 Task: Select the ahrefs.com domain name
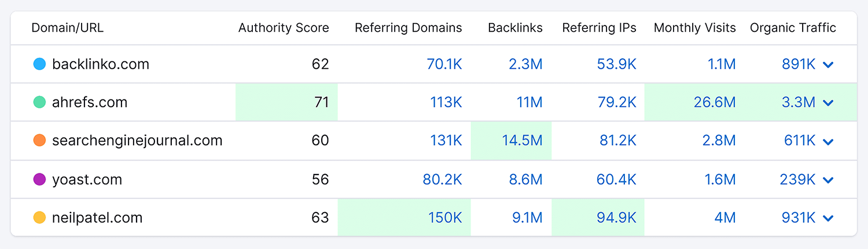tap(90, 102)
